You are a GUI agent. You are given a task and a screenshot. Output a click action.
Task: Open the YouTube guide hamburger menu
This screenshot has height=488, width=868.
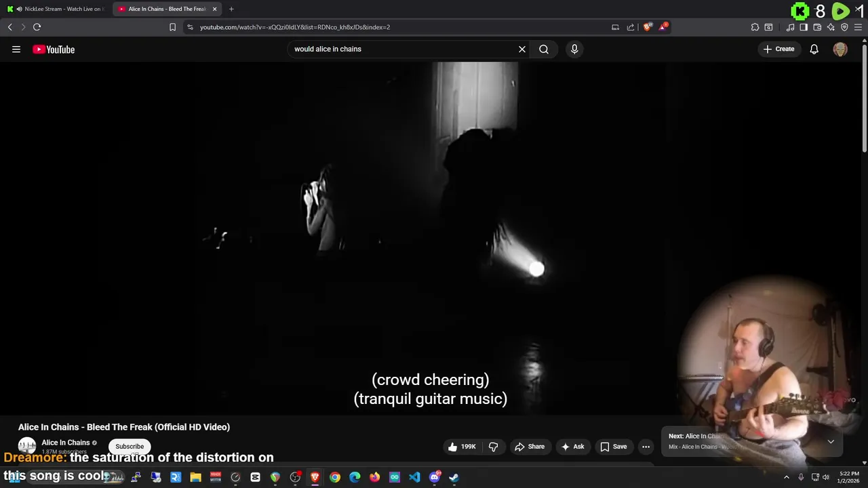[x=16, y=49]
